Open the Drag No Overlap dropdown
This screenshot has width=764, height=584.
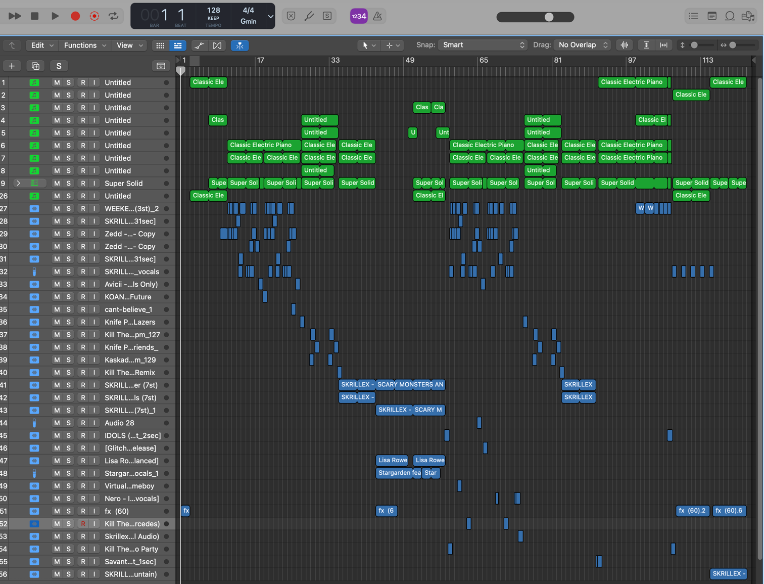point(582,45)
